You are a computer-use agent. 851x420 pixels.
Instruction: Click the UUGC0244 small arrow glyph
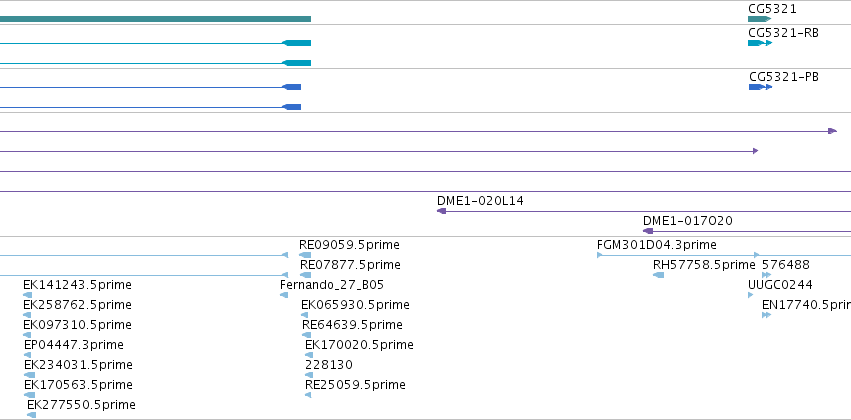pos(751,295)
